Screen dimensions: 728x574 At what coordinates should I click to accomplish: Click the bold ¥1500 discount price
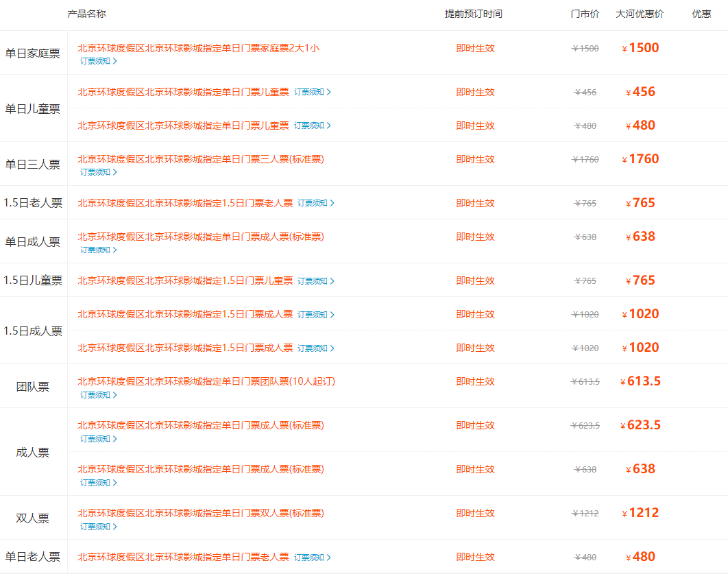click(x=640, y=48)
